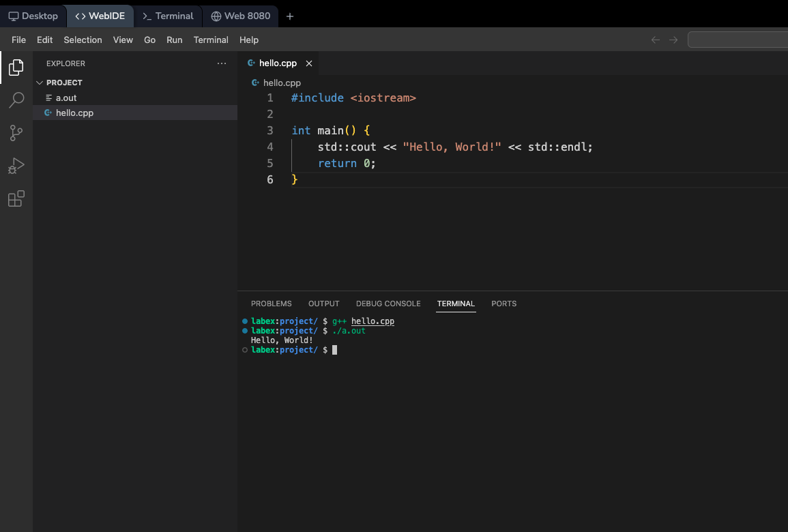The height and width of the screenshot is (532, 788).
Task: Click the return 0; code line
Action: [347, 163]
